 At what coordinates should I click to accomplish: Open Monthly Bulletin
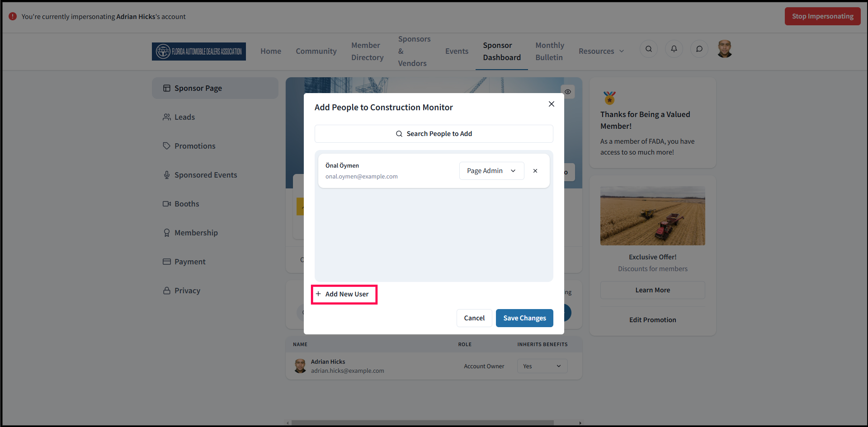pos(550,51)
